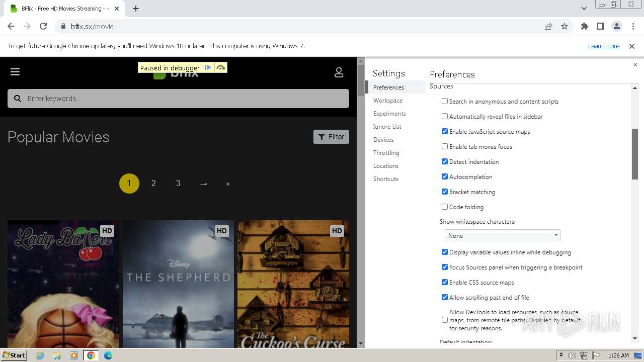This screenshot has width=644, height=362.
Task: Click the Preferences panel scrollbar thumb
Action: click(635, 154)
